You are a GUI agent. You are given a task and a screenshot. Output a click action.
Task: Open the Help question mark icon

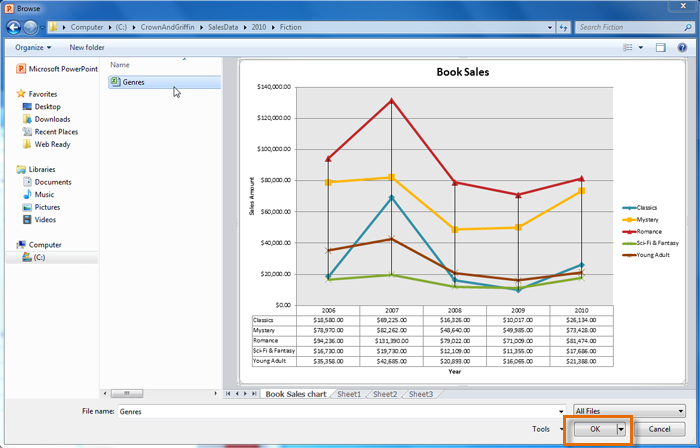click(x=684, y=47)
